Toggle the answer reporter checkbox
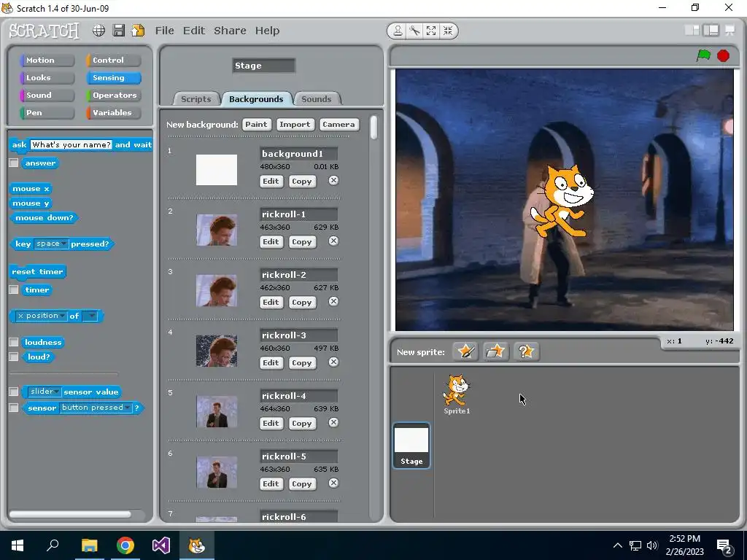The width and height of the screenshot is (747, 560). click(x=14, y=163)
